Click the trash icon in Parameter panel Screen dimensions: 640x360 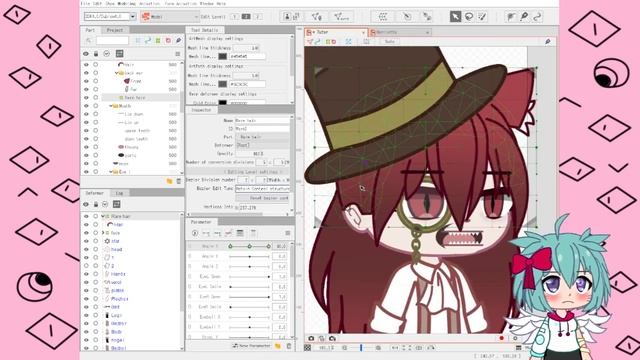pyautogui.click(x=289, y=346)
